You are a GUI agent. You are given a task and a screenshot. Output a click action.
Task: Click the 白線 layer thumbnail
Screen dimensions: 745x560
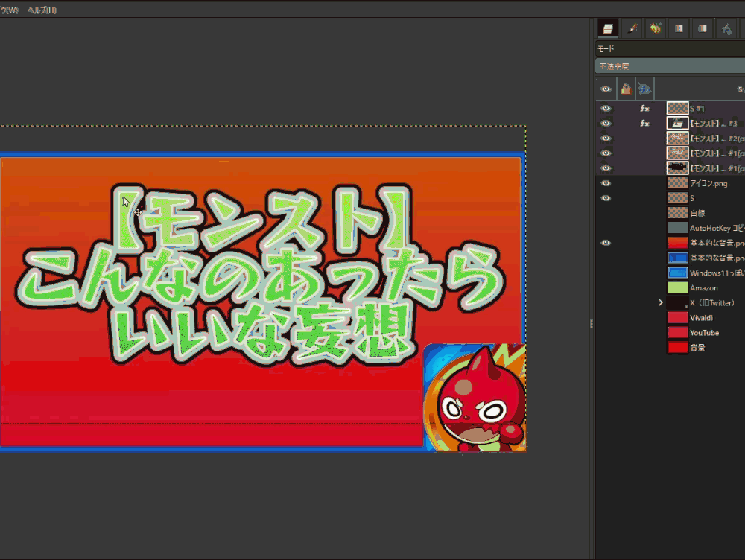tap(677, 213)
